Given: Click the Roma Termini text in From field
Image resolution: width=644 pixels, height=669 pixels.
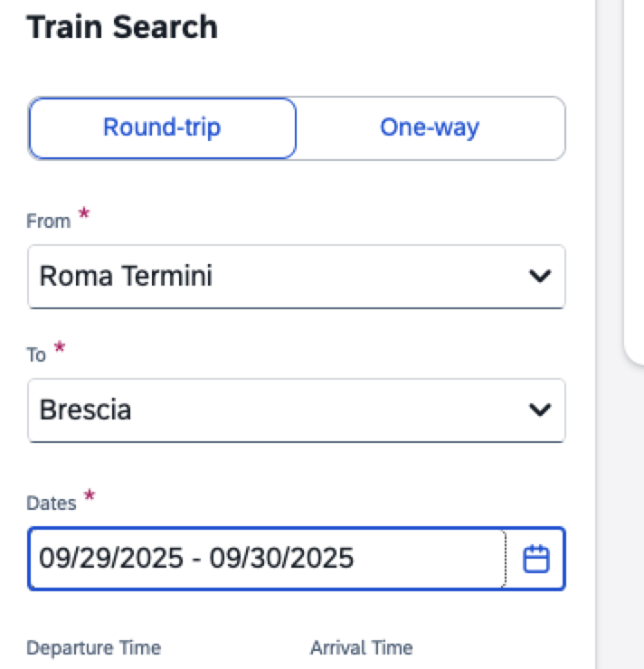Looking at the screenshot, I should (126, 276).
